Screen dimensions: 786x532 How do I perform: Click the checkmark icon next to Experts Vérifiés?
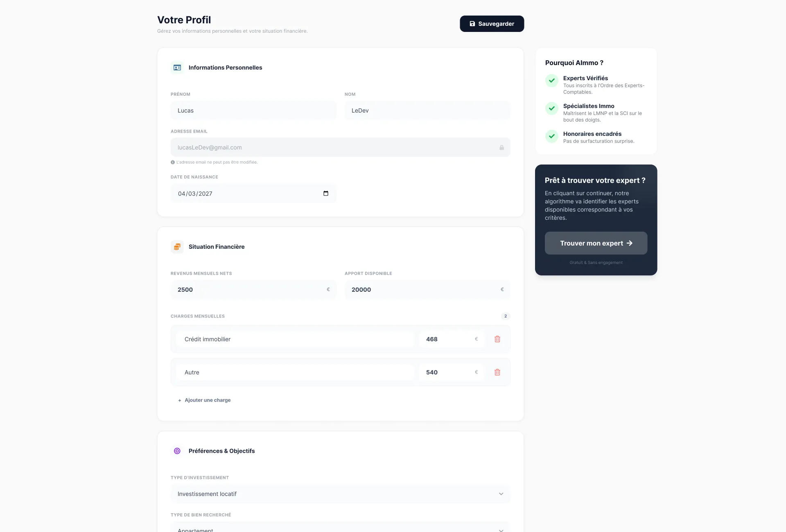[552, 81]
